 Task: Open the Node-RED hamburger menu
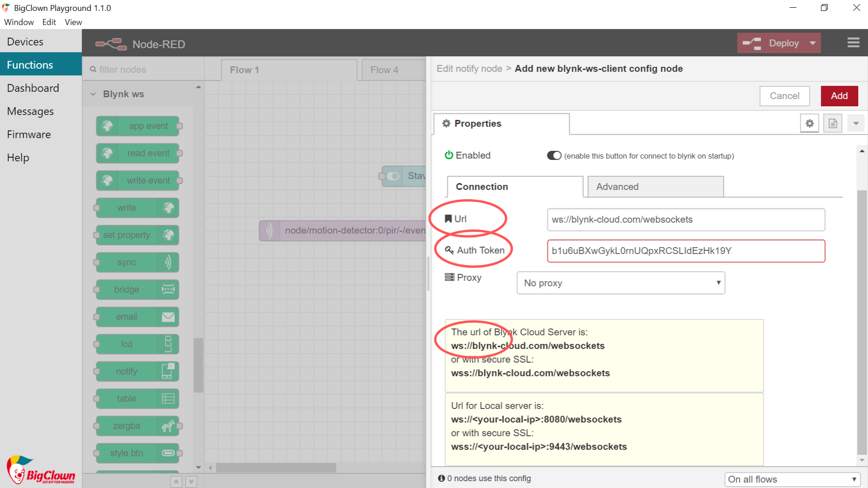click(854, 43)
